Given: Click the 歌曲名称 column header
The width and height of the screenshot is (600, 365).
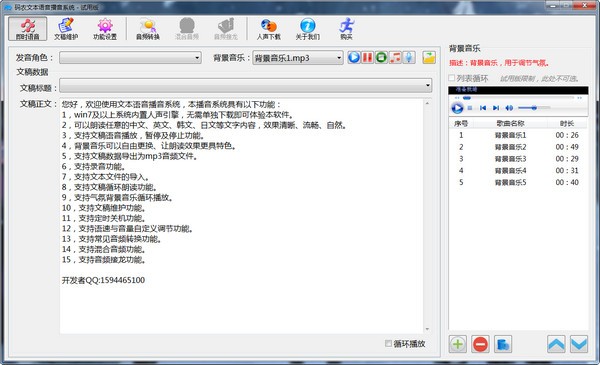Looking at the screenshot, I should (510, 124).
